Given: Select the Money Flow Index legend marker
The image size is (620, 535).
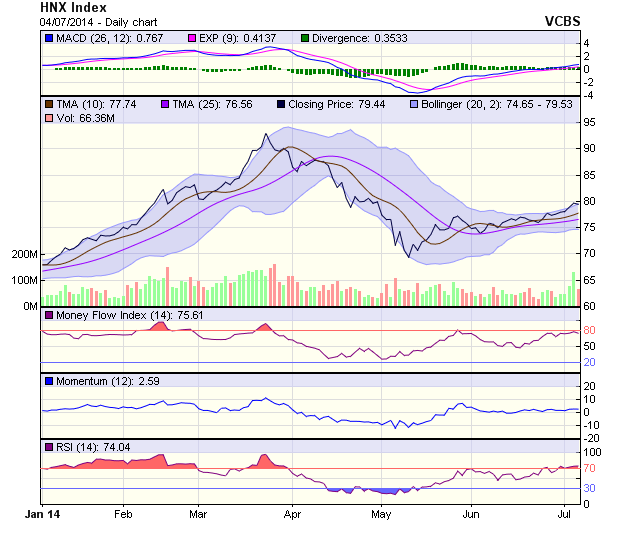Looking at the screenshot, I should coord(48,315).
